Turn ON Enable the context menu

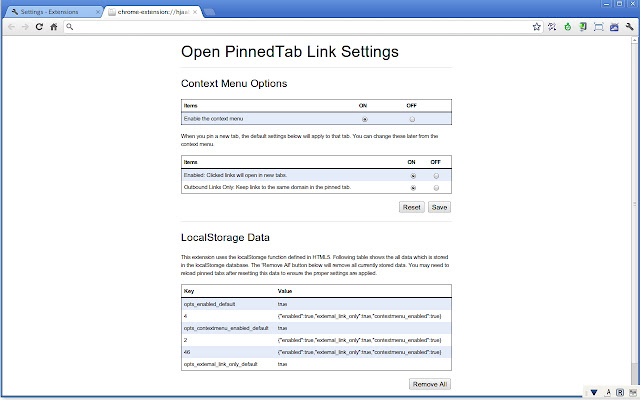click(x=364, y=119)
